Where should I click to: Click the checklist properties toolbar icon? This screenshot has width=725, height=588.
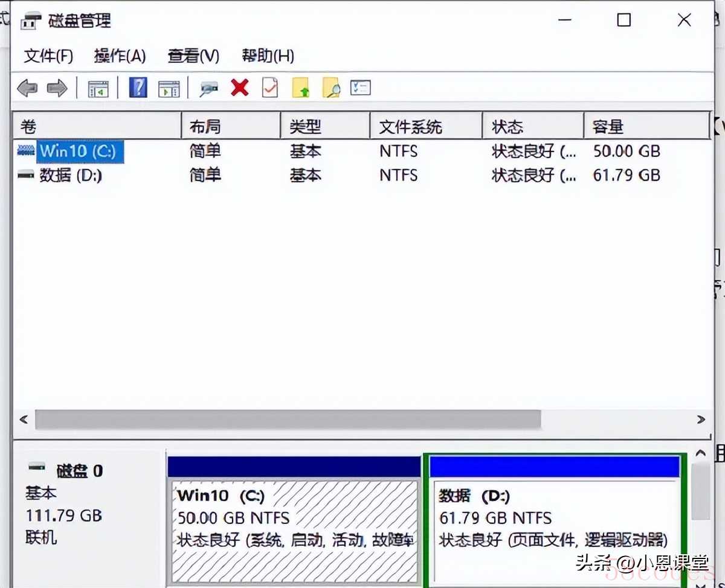pos(361,88)
